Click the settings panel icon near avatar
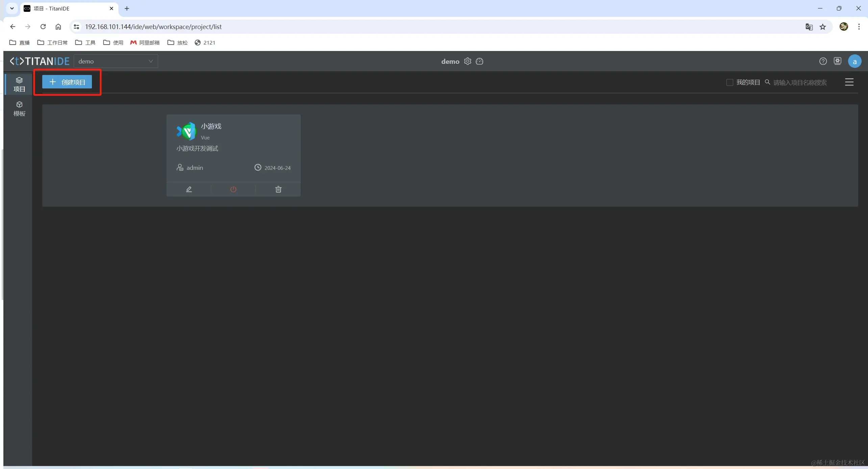Image resolution: width=868 pixels, height=469 pixels. point(837,61)
